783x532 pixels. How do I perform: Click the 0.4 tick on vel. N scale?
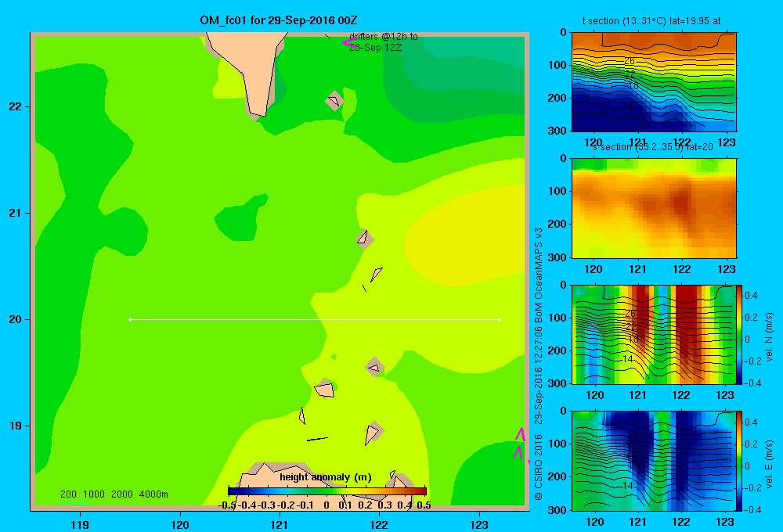coord(751,296)
